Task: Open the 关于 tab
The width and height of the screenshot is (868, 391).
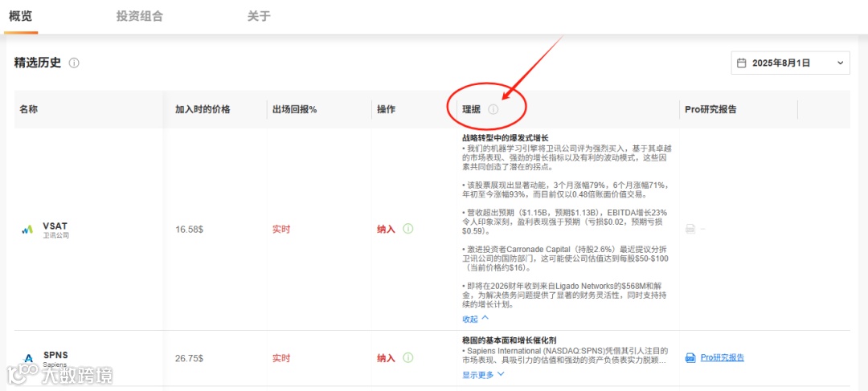Action: [x=259, y=16]
